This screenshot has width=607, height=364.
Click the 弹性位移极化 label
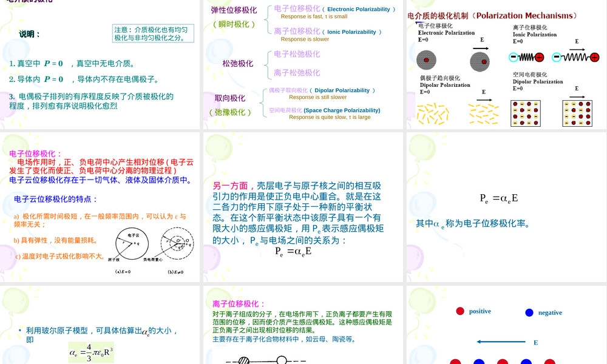coord(234,10)
